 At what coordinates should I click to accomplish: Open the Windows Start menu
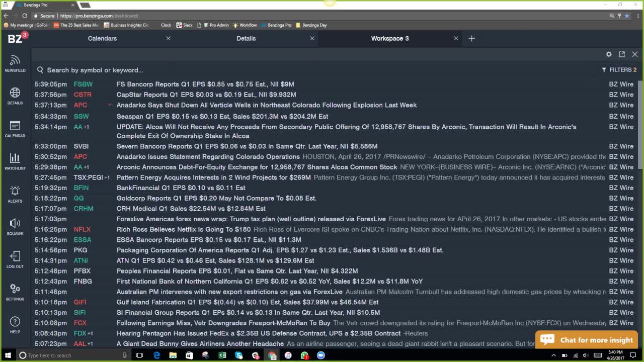pyautogui.click(x=8, y=355)
